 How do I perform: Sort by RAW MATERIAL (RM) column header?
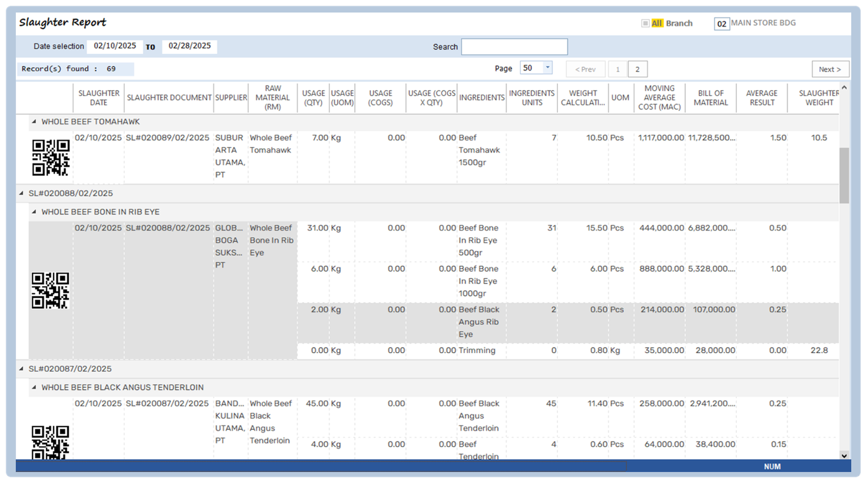(273, 98)
